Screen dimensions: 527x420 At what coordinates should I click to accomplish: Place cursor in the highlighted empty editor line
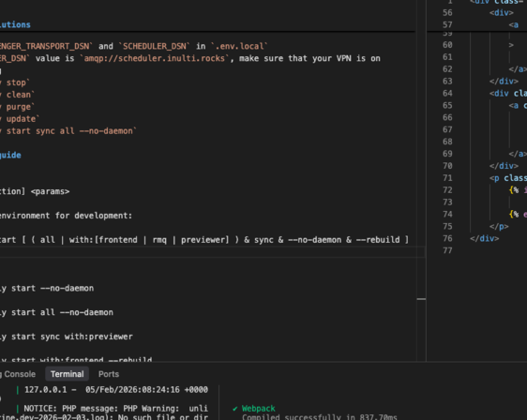pyautogui.click(x=212, y=252)
